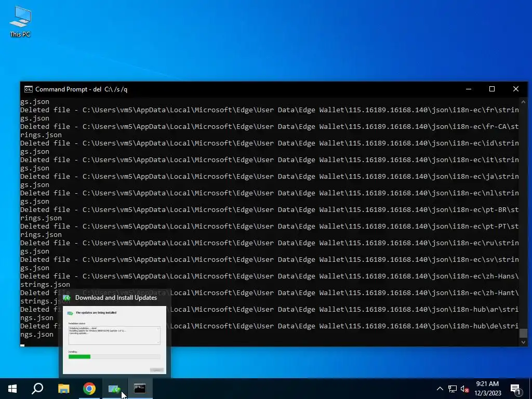Open the Action Center notifications icon
Screen dimensions: 532x399
tap(516, 389)
